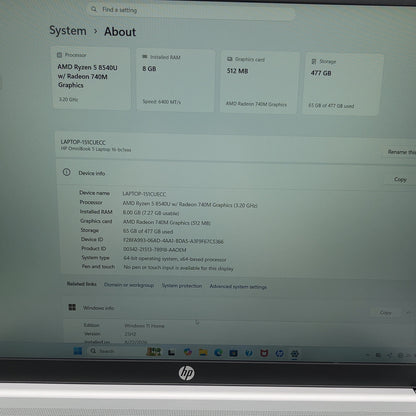416x416 pixels.
Task: Click the Processor info card
Action: [91, 78]
